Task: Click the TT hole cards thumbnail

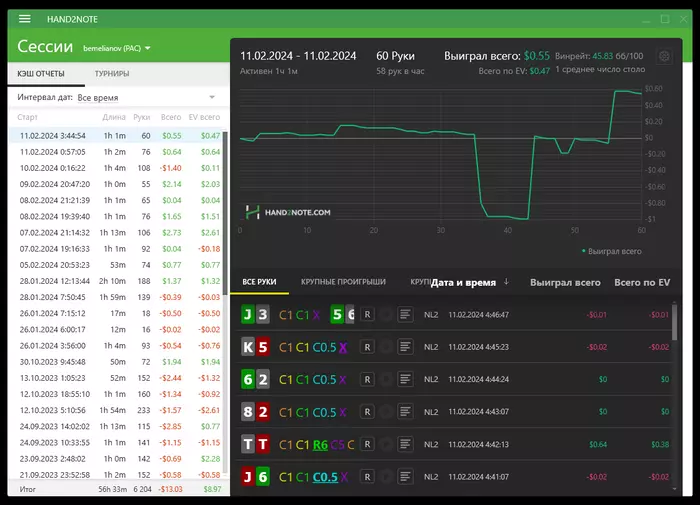Action: [255, 444]
